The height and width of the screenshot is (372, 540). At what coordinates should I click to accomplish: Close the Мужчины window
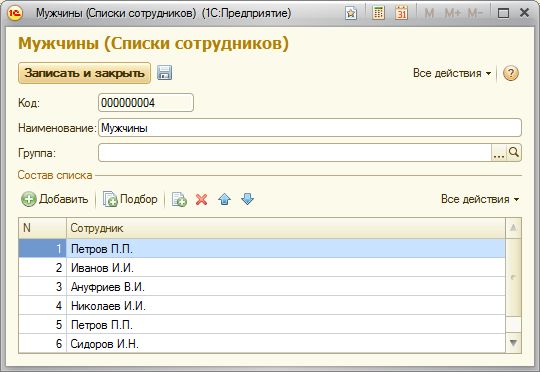[525, 13]
